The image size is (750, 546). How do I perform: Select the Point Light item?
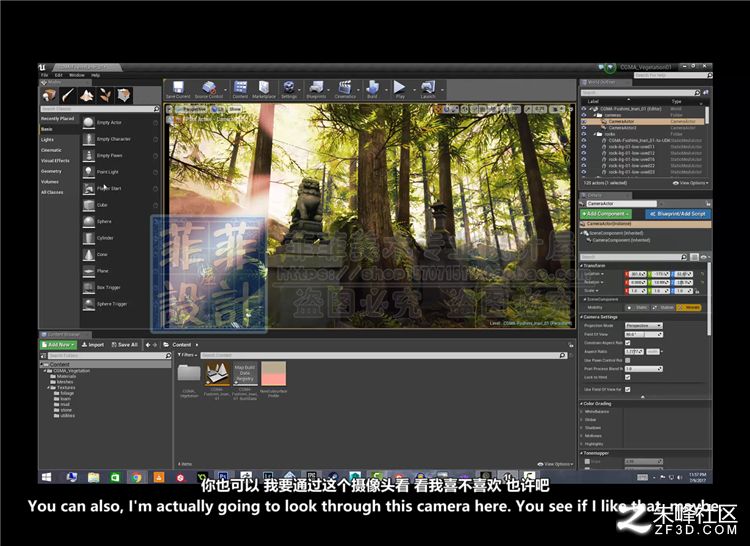pos(120,172)
